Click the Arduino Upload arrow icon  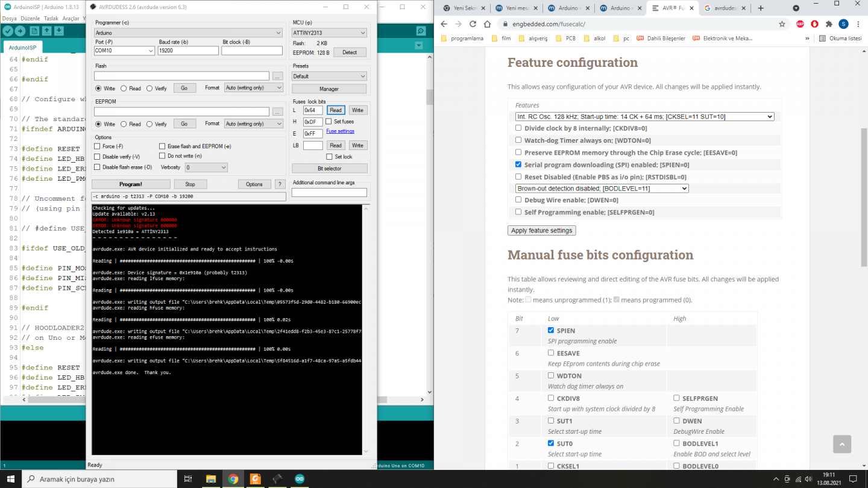tap(20, 31)
